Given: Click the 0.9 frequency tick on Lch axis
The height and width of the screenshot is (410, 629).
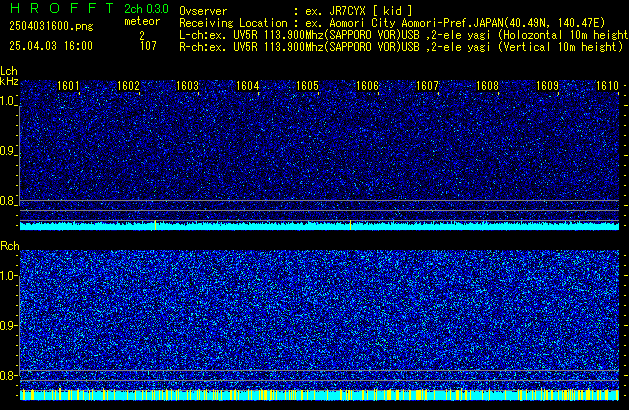Looking at the screenshot, I should tap(8, 151).
